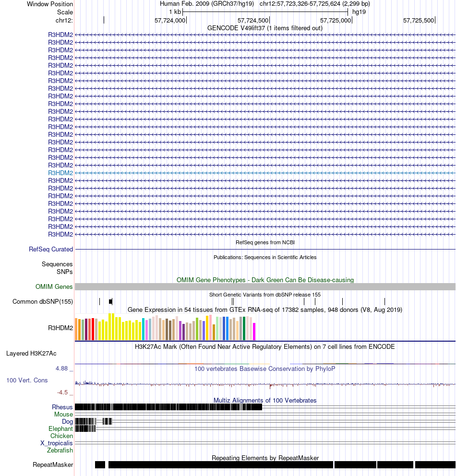The width and height of the screenshot is (456, 476).
Task: Open the RefSeq genes from NCBI track title
Action: (x=265, y=242)
